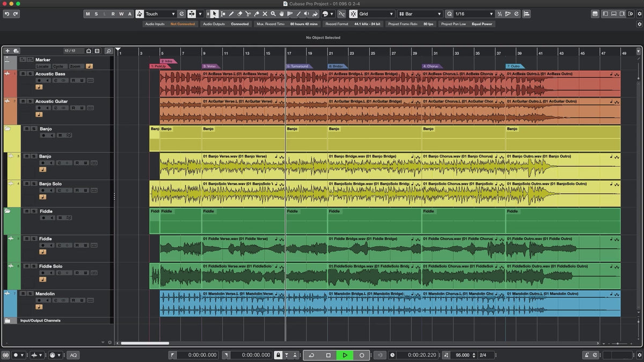Mute the Acoustic Bass track
Screen dimensions: 644x362
(x=23, y=73)
